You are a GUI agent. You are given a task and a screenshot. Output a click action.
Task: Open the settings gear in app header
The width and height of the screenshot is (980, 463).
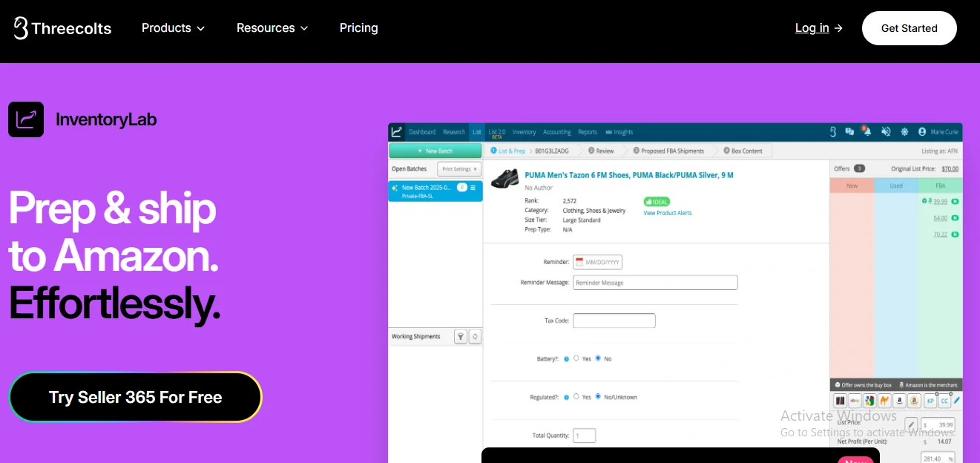coord(904,132)
